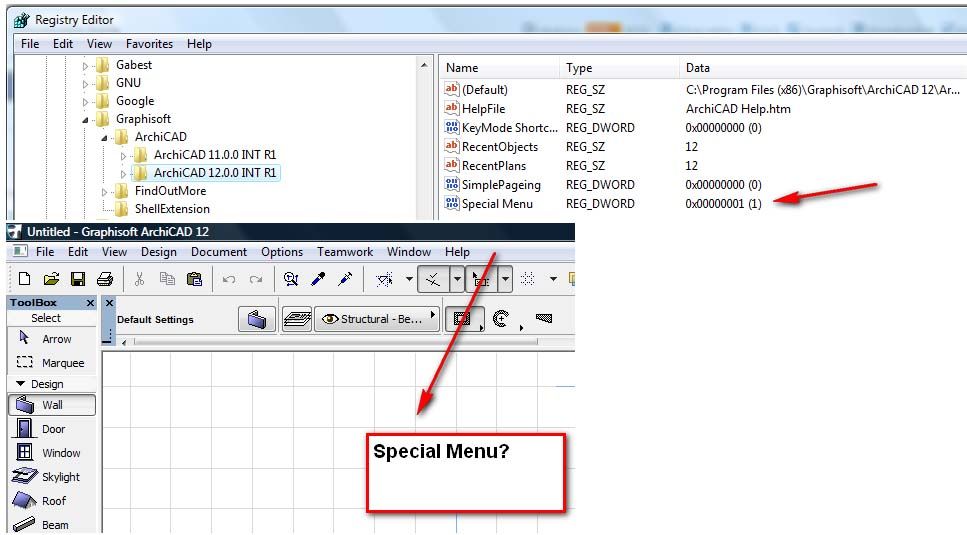Open Registry Editor Favorites menu
The width and height of the screenshot is (967, 535).
[149, 44]
